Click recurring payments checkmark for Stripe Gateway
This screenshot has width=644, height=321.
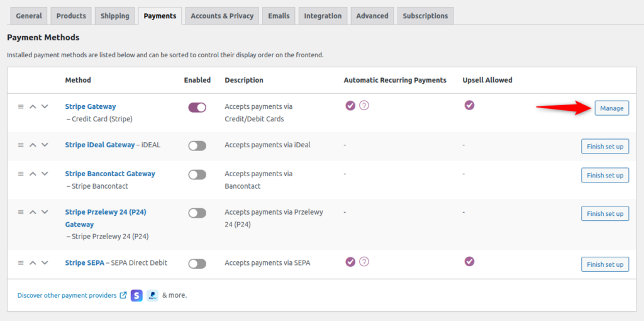(350, 106)
